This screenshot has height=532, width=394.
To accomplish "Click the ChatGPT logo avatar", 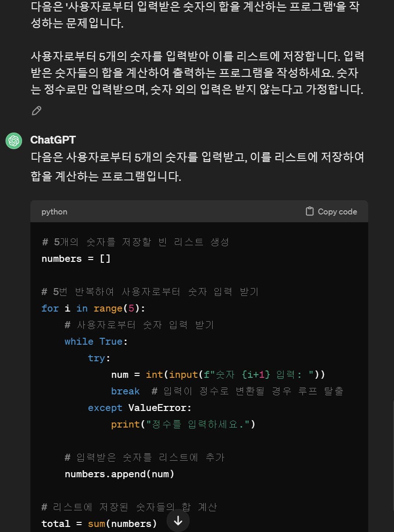I will pos(14,140).
